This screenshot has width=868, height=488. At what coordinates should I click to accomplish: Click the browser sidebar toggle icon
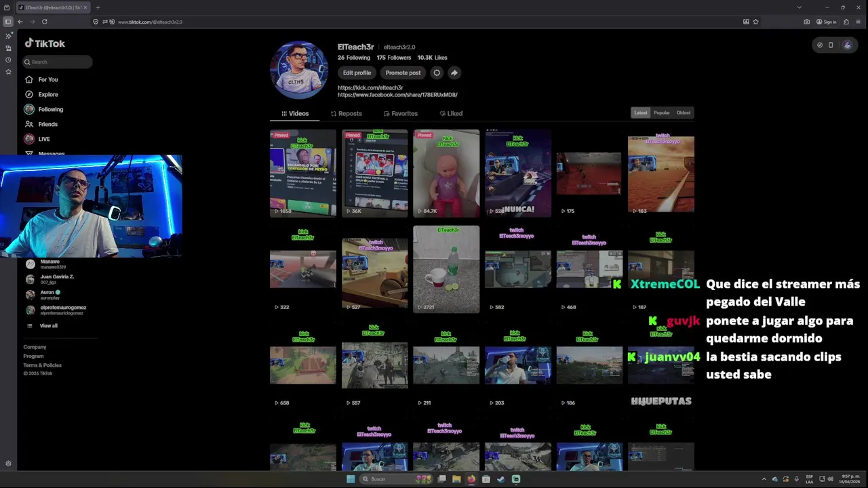(7, 22)
